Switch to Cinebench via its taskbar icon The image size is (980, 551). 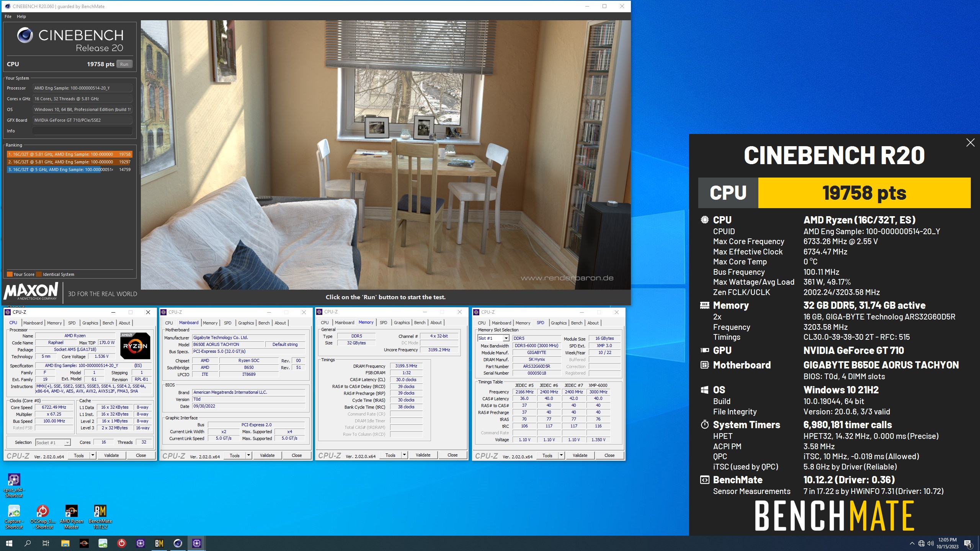(x=178, y=543)
